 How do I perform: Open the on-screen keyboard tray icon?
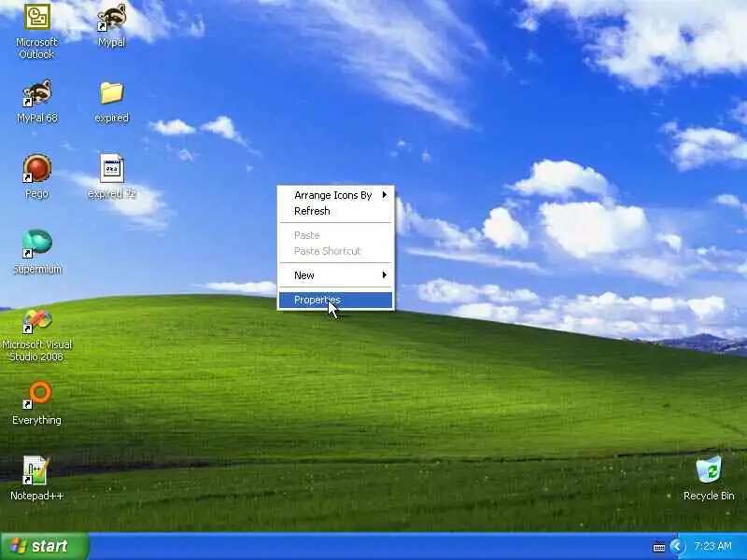pyautogui.click(x=659, y=547)
